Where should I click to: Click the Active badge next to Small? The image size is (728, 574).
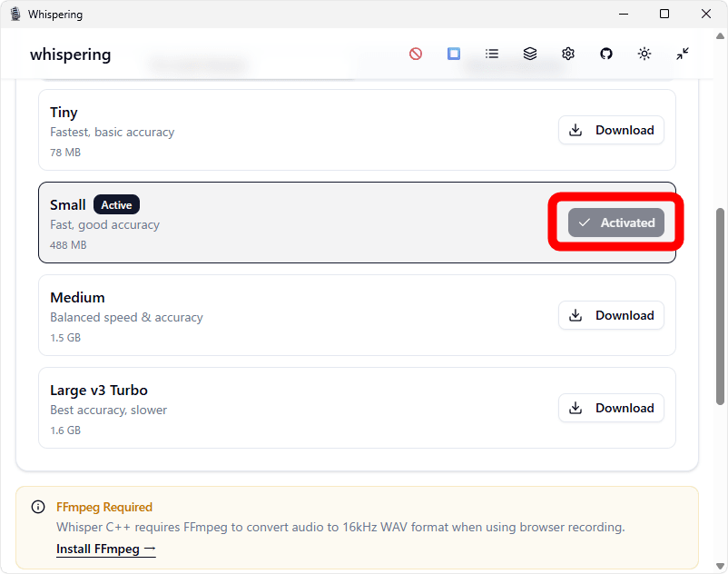[x=116, y=205]
